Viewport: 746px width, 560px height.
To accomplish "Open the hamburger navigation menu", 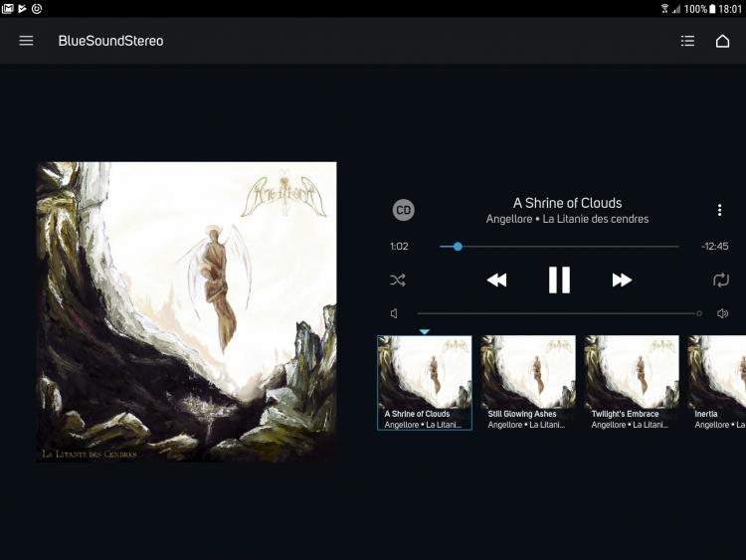I will [x=26, y=41].
